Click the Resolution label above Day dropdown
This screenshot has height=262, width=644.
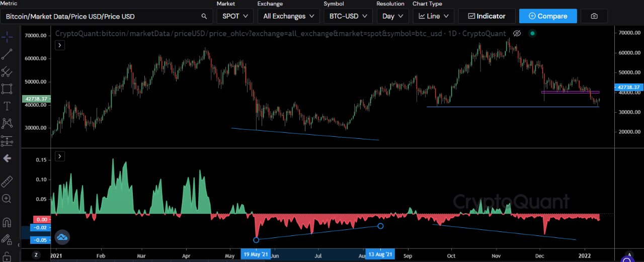[390, 4]
